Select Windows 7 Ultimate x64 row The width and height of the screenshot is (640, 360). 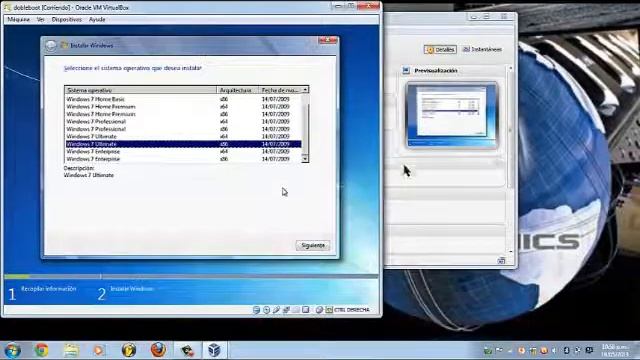(x=183, y=136)
